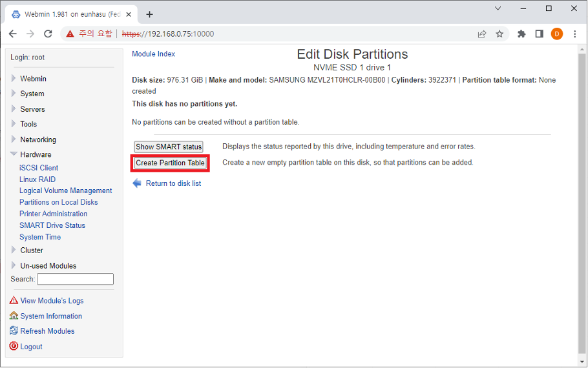
Task: Click the System Information house icon
Action: tap(14, 316)
